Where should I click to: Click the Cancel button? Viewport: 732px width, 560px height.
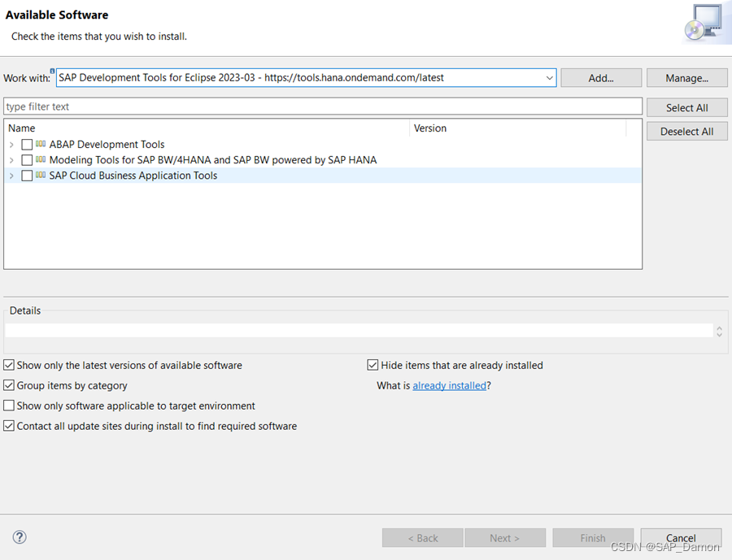[681, 537]
